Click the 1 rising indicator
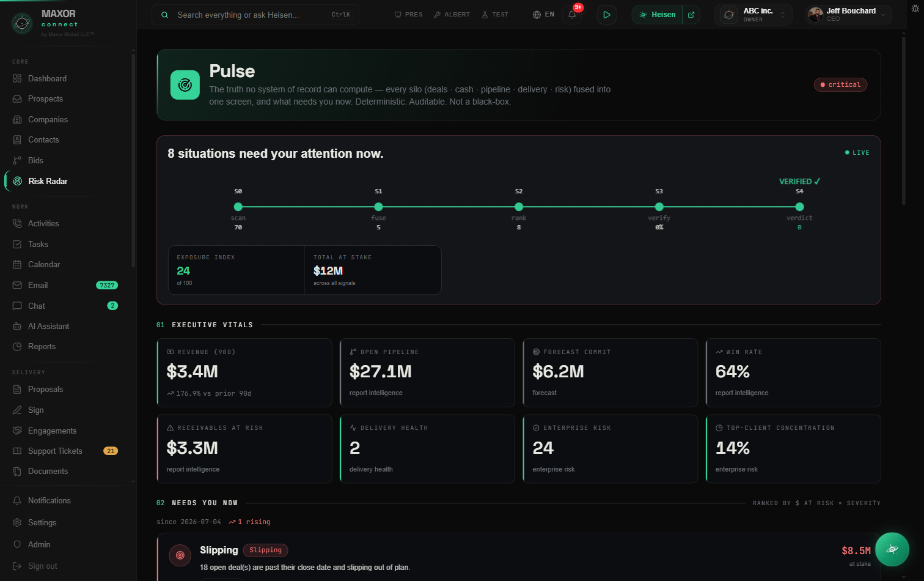 (249, 522)
